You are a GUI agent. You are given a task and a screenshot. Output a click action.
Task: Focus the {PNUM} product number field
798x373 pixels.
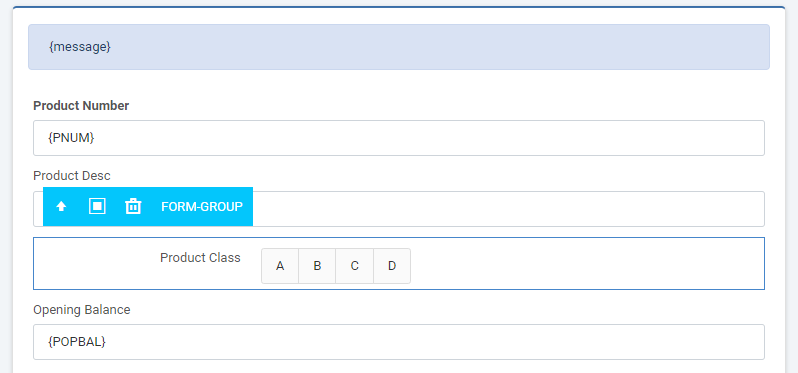click(399, 138)
